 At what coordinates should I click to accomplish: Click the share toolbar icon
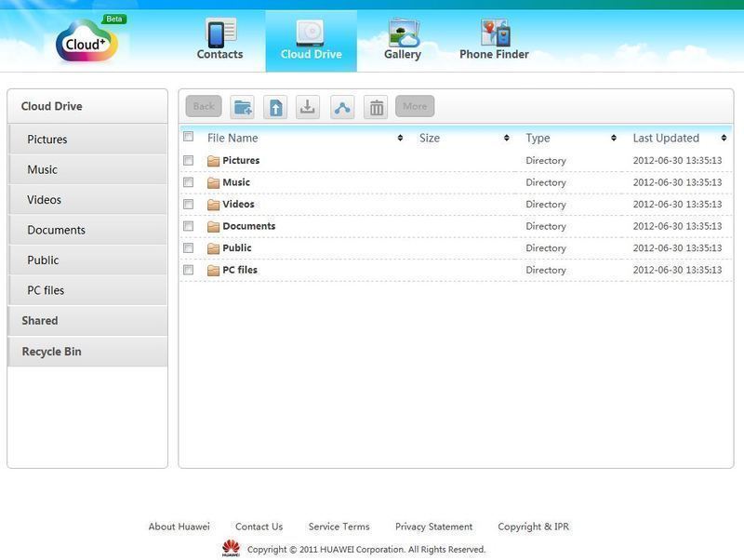pyautogui.click(x=342, y=107)
